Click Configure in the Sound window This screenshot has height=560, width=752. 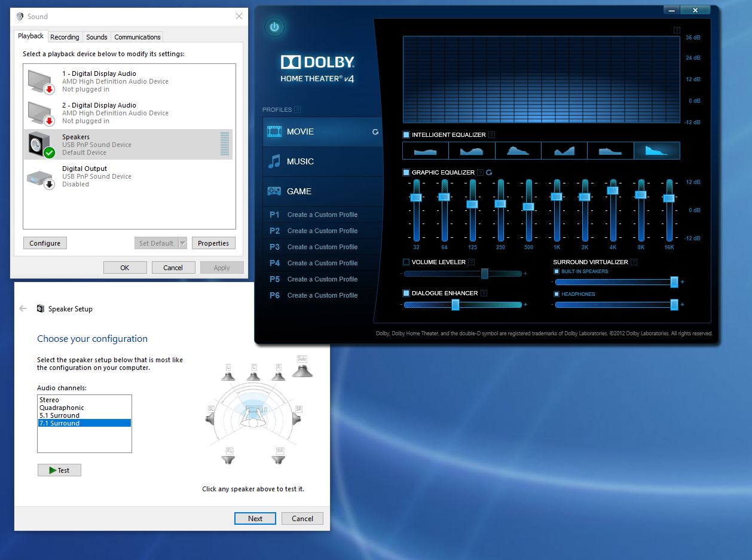[45, 243]
